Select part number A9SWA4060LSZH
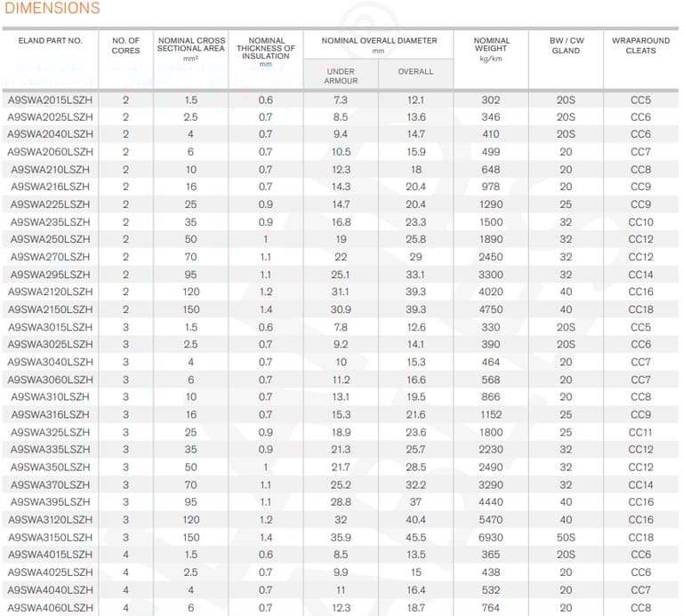The image size is (683, 616). [x=50, y=607]
